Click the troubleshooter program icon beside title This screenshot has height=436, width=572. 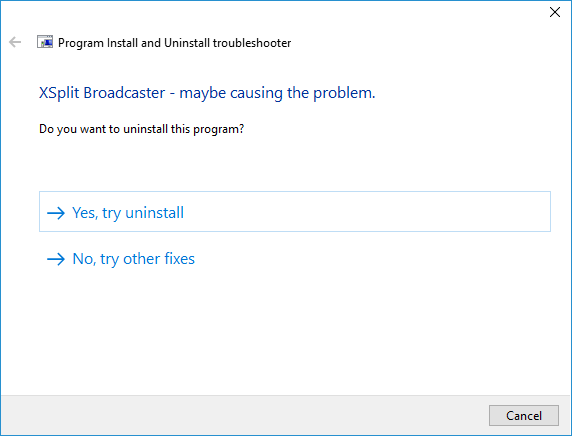pos(45,42)
